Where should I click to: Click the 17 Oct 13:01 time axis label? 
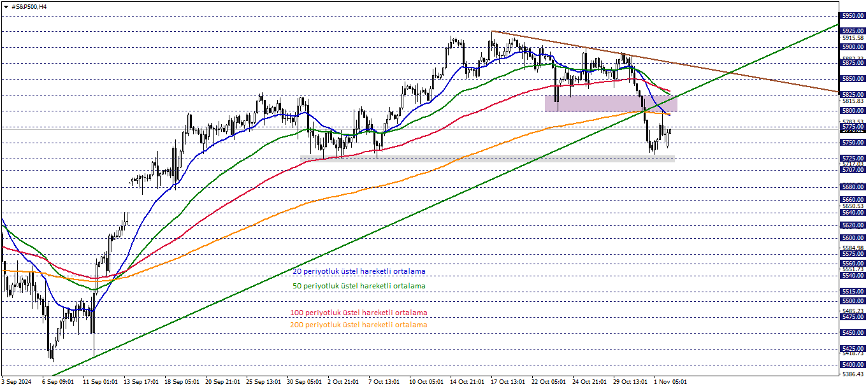point(509,382)
